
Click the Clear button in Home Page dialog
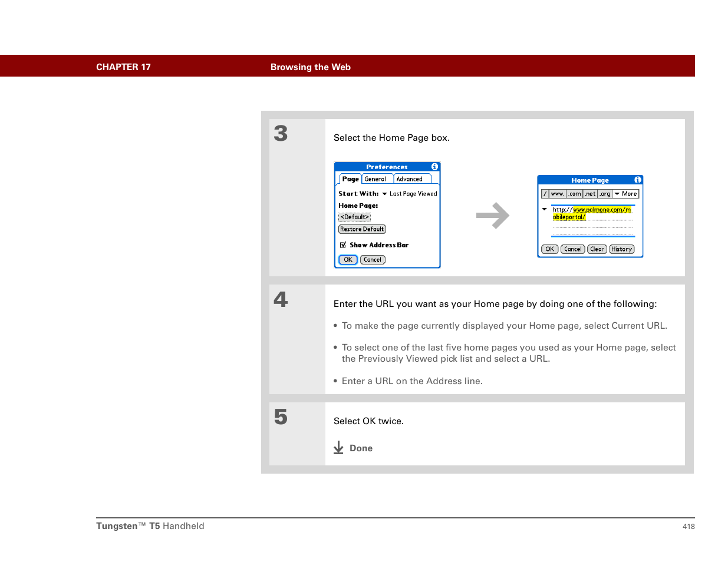[x=597, y=249]
